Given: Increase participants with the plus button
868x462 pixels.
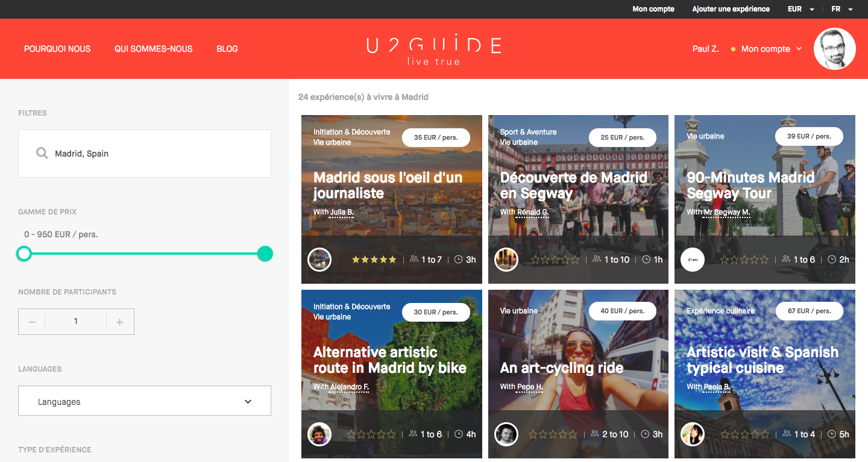Looking at the screenshot, I should pyautogui.click(x=120, y=322).
